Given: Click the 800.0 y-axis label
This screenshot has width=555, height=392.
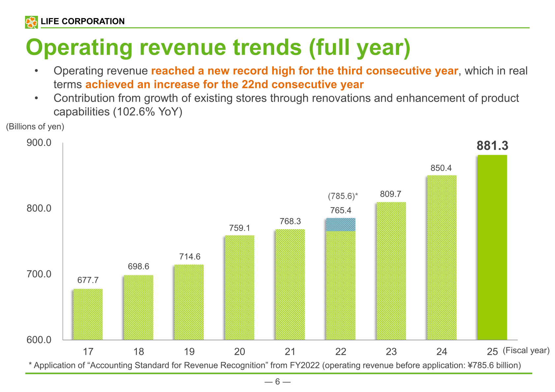Looking at the screenshot, I should pyautogui.click(x=39, y=208).
